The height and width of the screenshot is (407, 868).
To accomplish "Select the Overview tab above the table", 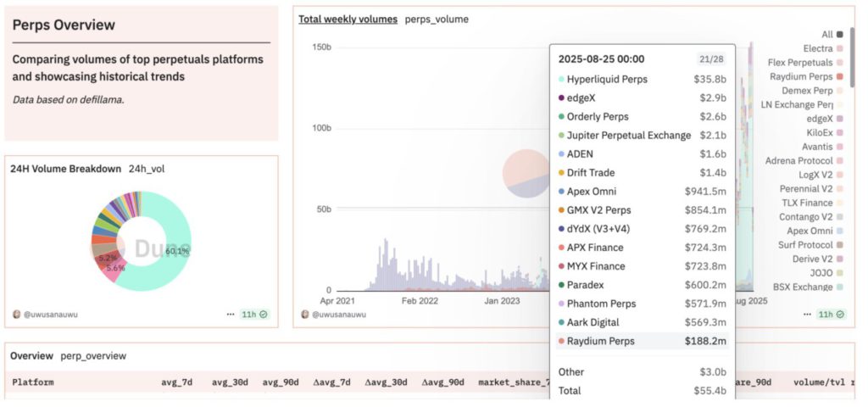I will (x=31, y=356).
